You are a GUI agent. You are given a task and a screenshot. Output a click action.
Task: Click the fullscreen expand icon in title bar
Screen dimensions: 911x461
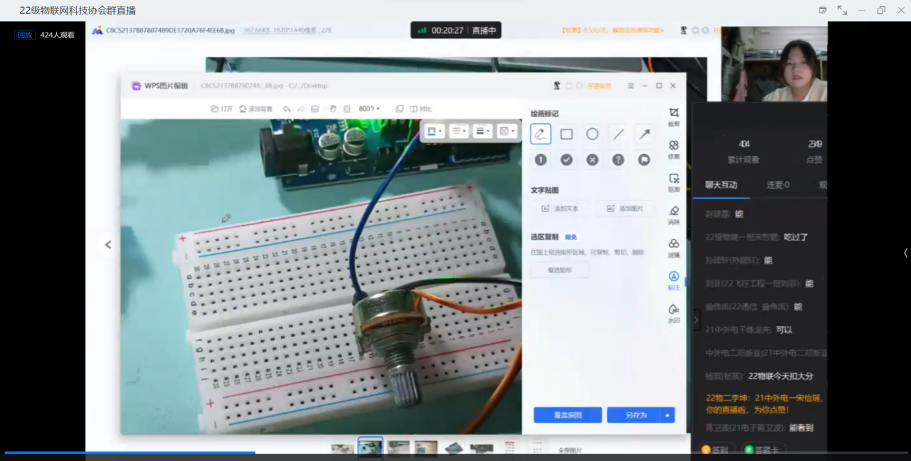pyautogui.click(x=842, y=10)
